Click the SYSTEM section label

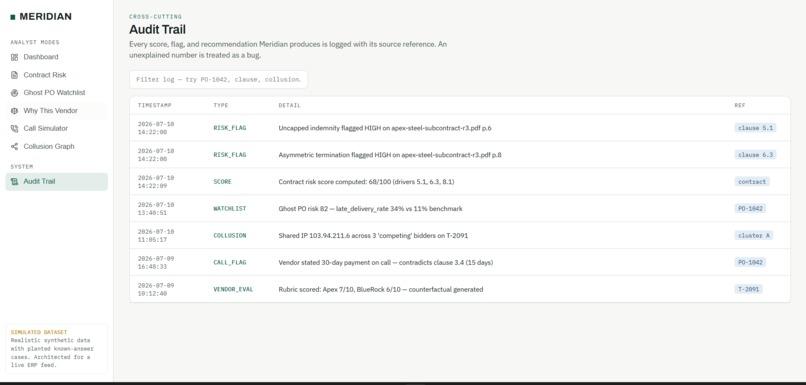click(x=22, y=167)
